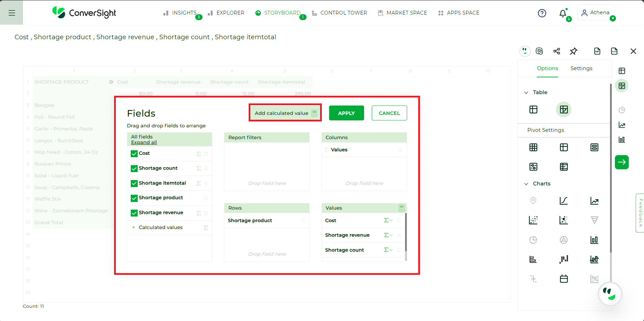The width and height of the screenshot is (644, 321).
Task: Select the pivot table icon under Table
Action: pyautogui.click(x=564, y=110)
